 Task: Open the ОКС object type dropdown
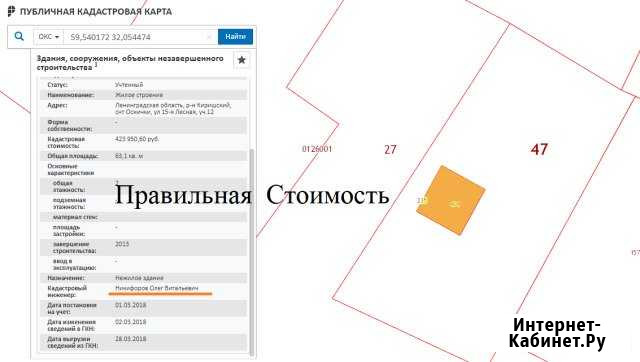[x=49, y=37]
